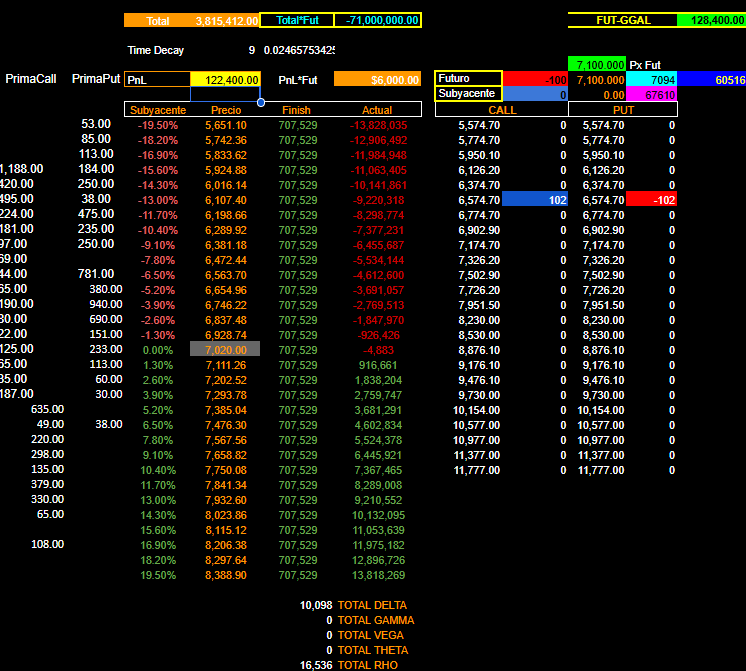
Task: Click the TOTAL VEGA label
Action: (371, 635)
